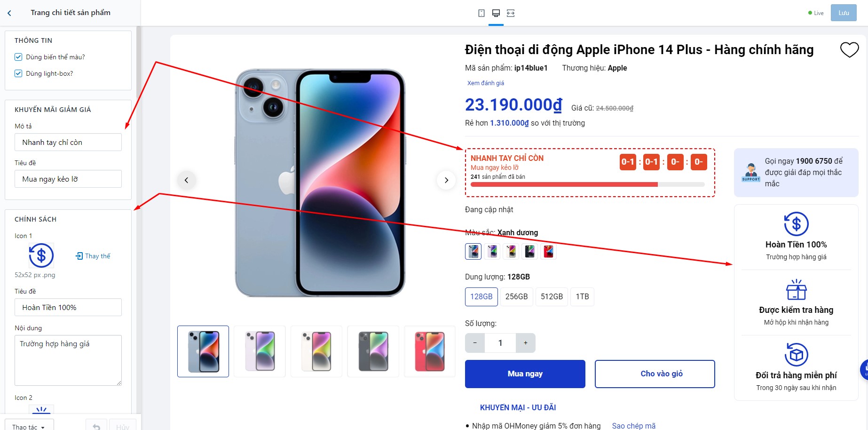Go to next product image
Screen dimensions: 868x430
pyautogui.click(x=446, y=180)
